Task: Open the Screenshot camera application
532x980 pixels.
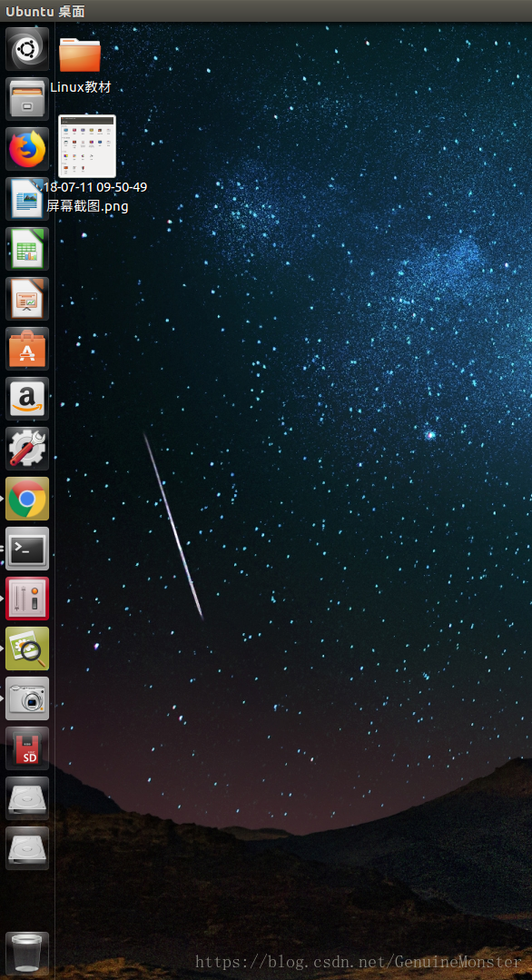Action: click(27, 698)
